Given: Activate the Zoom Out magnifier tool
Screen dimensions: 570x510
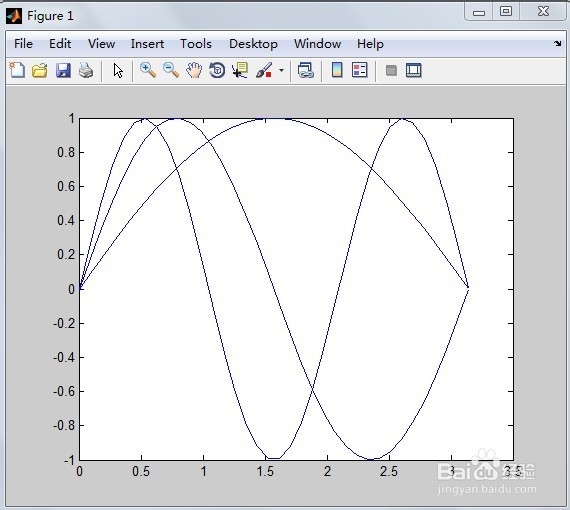Looking at the screenshot, I should (x=171, y=70).
